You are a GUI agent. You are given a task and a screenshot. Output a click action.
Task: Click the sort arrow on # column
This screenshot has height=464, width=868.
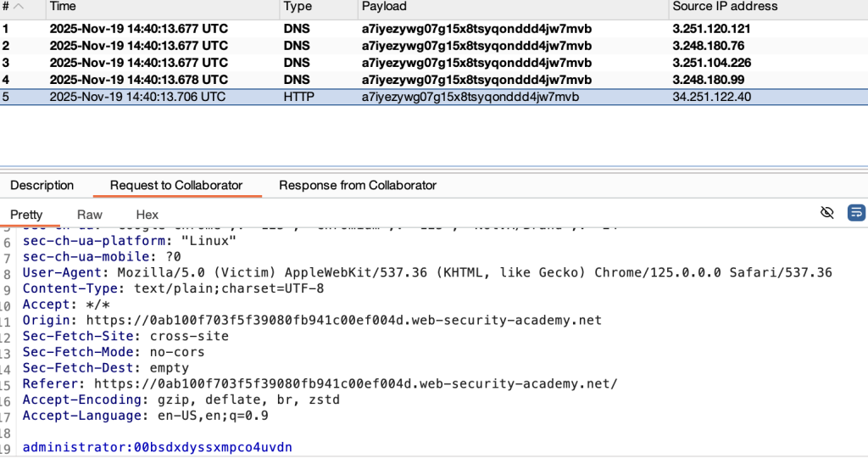click(19, 7)
